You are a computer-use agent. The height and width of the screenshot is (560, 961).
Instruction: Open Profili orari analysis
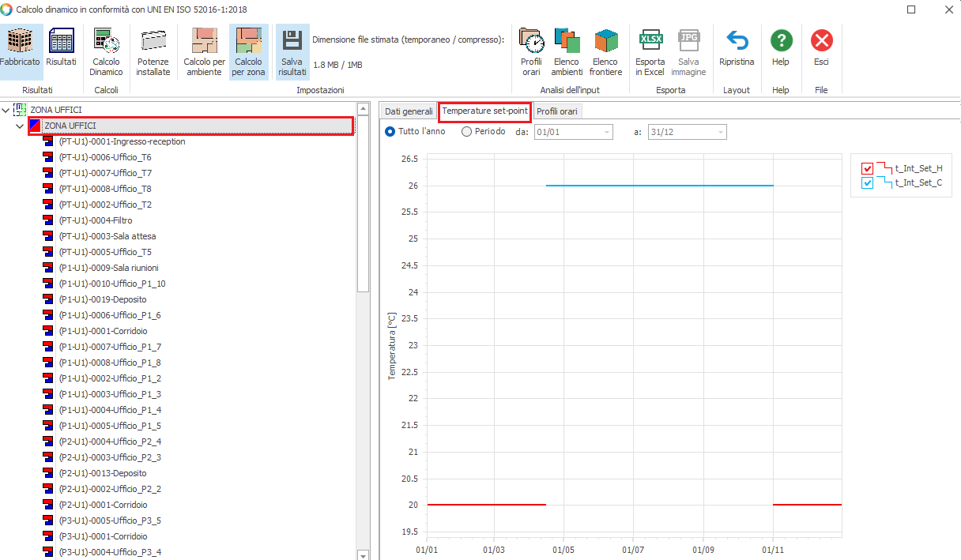[x=531, y=42]
